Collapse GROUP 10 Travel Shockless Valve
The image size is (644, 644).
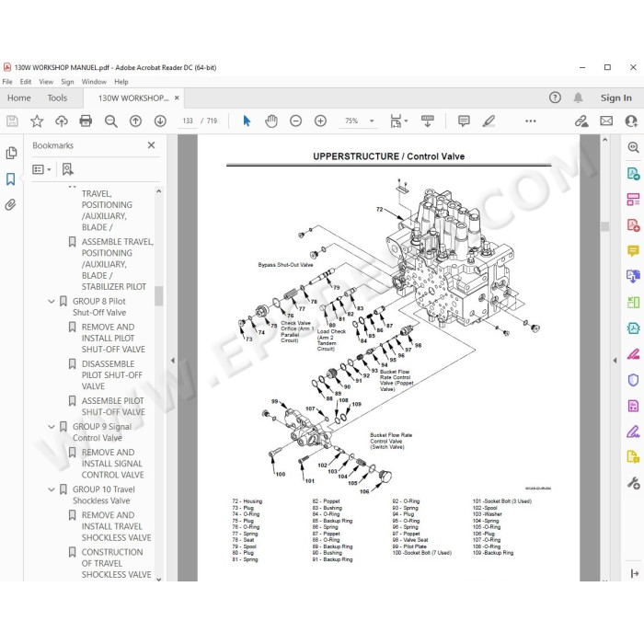52,489
